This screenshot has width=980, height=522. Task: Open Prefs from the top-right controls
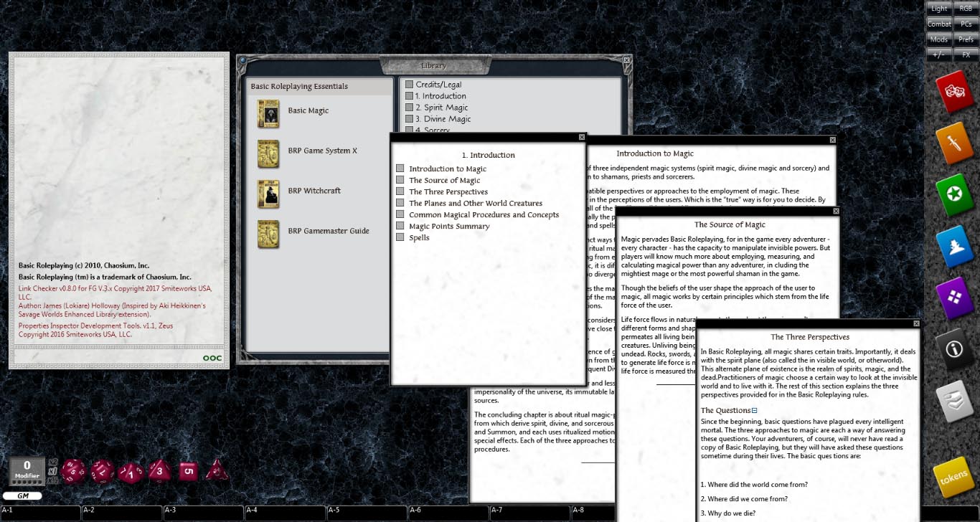[x=966, y=39]
